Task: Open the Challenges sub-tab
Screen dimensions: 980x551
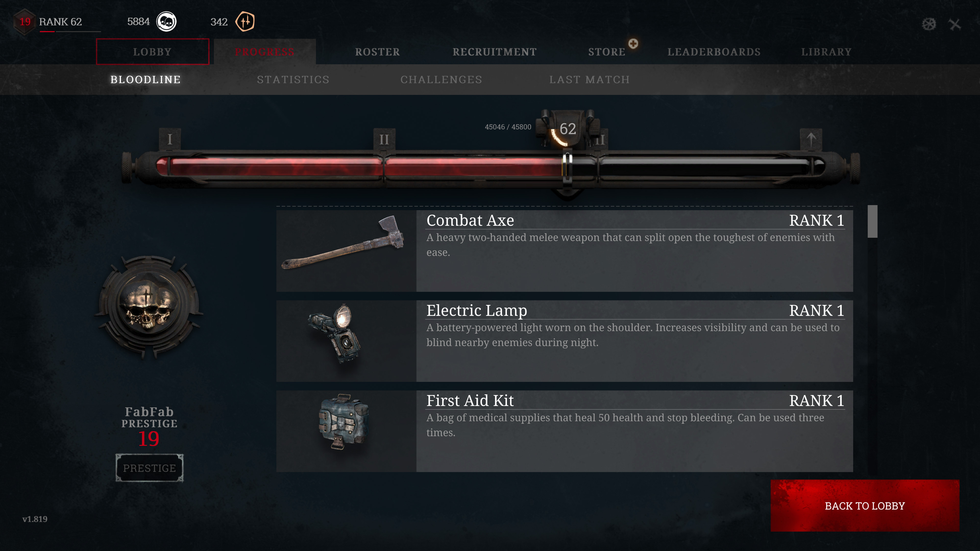Action: [441, 80]
